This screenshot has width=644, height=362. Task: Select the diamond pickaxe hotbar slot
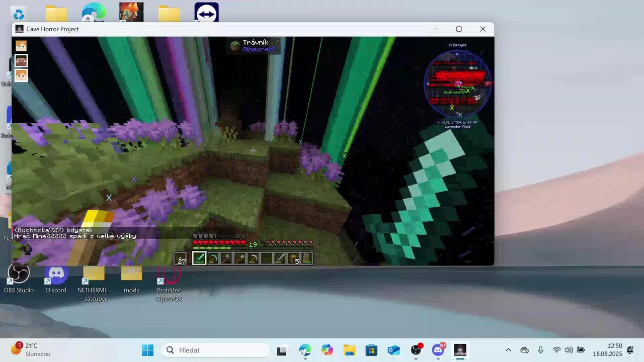(213, 258)
